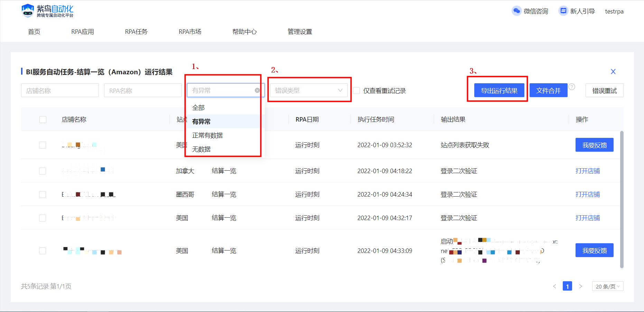Click the 导出运行结果 button
Screen dimensions: 644x312
click(499, 91)
